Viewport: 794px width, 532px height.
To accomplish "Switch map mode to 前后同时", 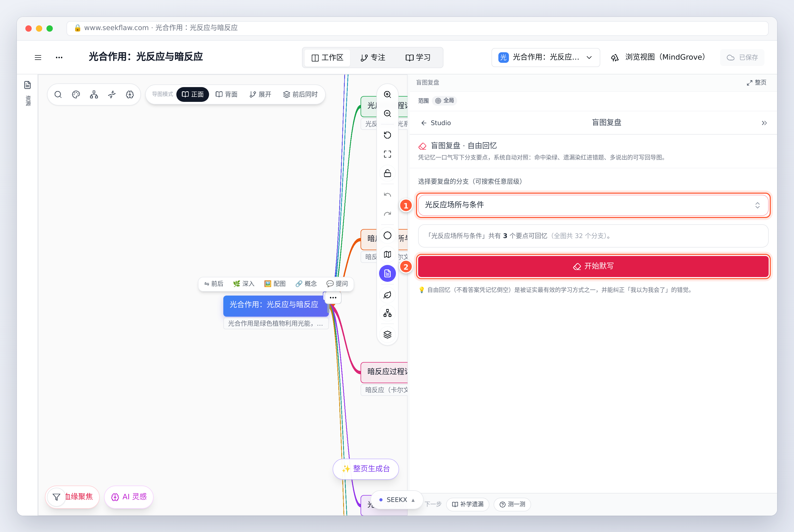I will tap(300, 94).
